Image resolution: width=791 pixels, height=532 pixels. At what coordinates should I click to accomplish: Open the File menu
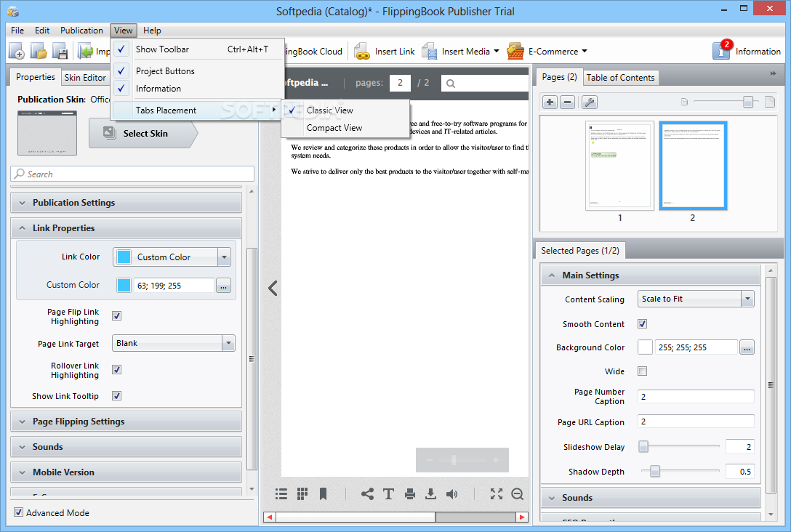17,31
